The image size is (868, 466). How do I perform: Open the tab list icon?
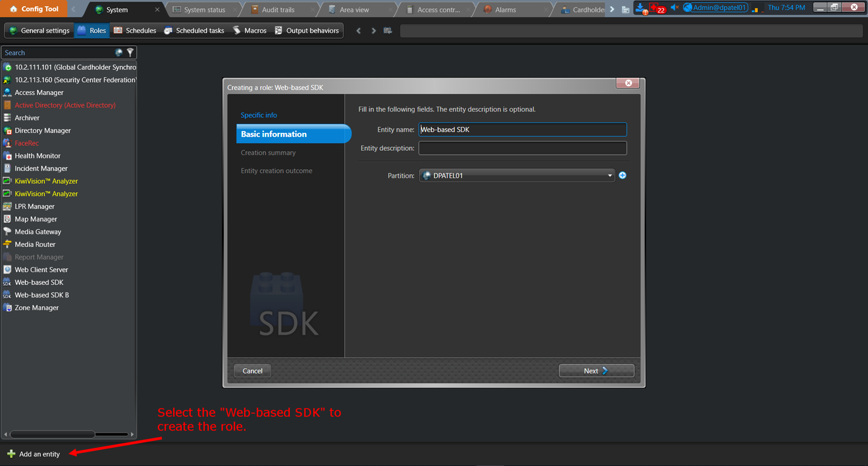625,9
